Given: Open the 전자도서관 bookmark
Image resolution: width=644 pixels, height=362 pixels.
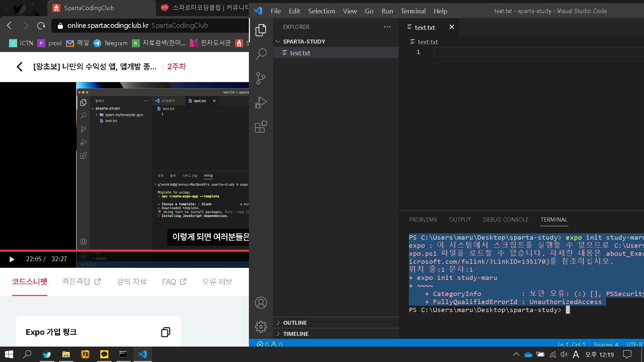Looking at the screenshot, I should (x=210, y=43).
